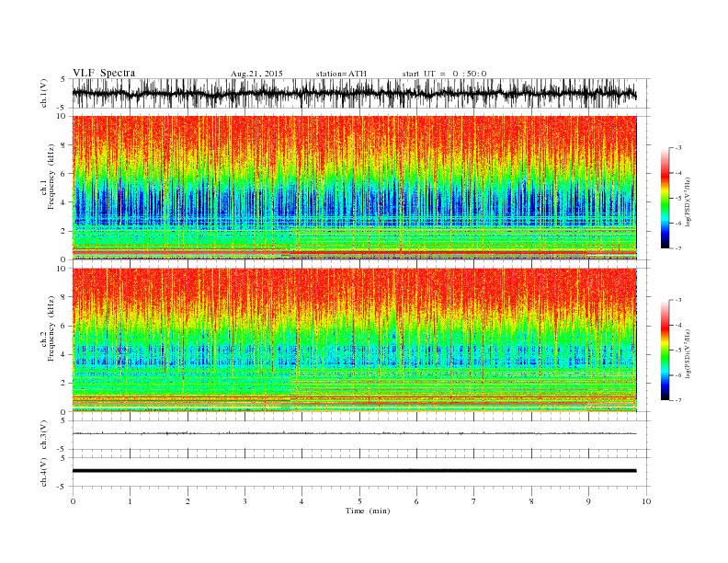Click the "ch.3(V)" axis label

(x=43, y=435)
